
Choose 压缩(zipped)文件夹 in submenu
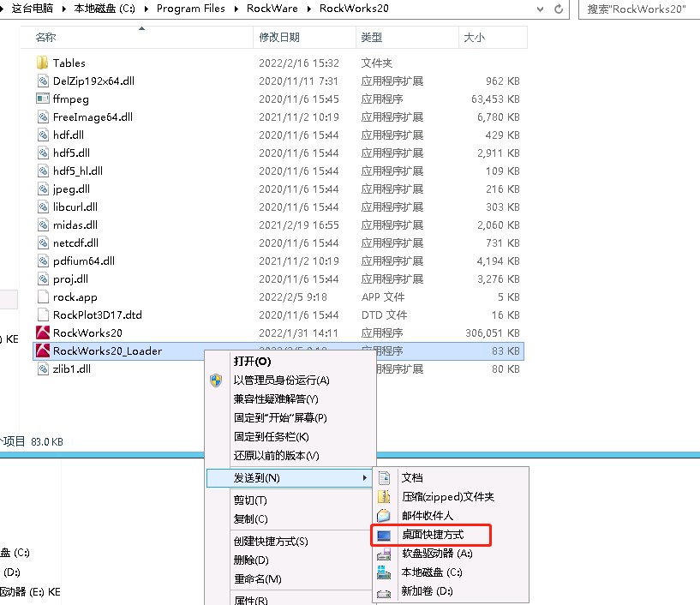click(x=448, y=496)
